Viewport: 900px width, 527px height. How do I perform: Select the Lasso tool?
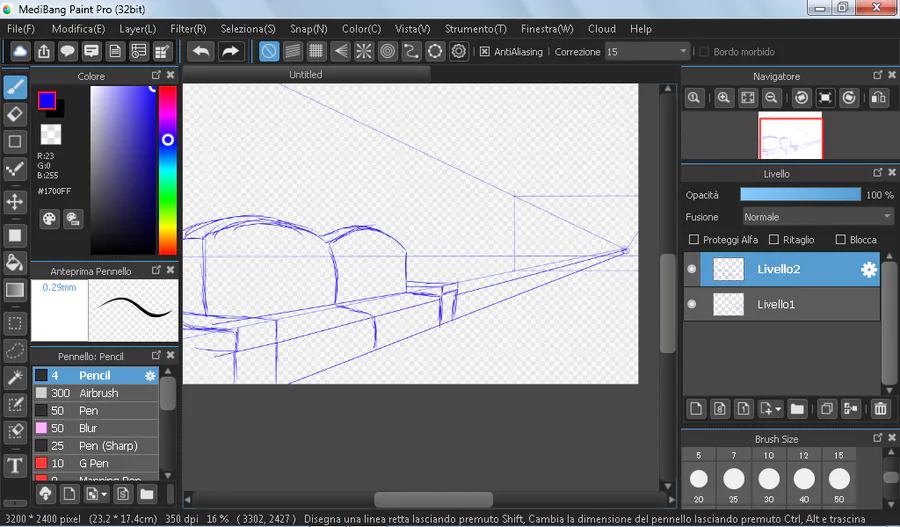point(15,350)
